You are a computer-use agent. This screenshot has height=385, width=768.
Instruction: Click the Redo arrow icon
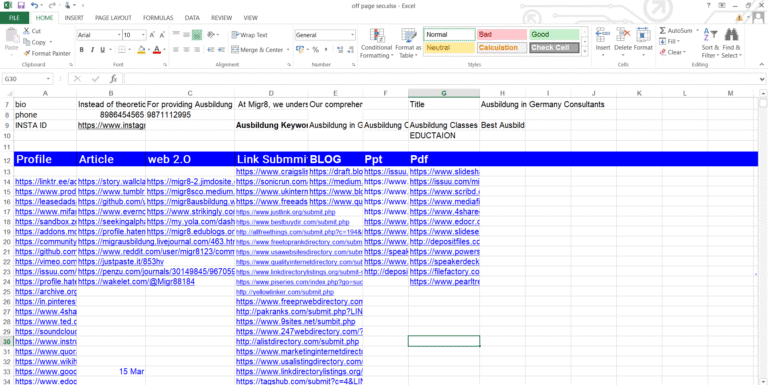pyautogui.click(x=52, y=5)
